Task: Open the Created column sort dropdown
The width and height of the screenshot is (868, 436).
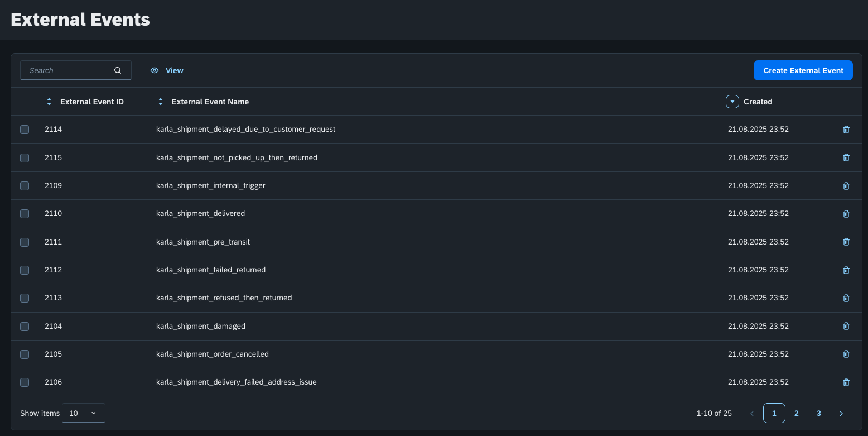Action: (732, 102)
